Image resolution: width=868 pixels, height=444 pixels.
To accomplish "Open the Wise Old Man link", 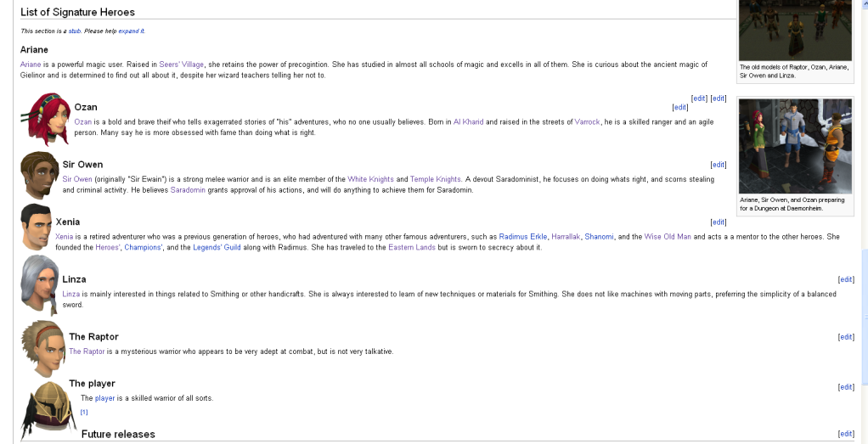I will 668,237.
